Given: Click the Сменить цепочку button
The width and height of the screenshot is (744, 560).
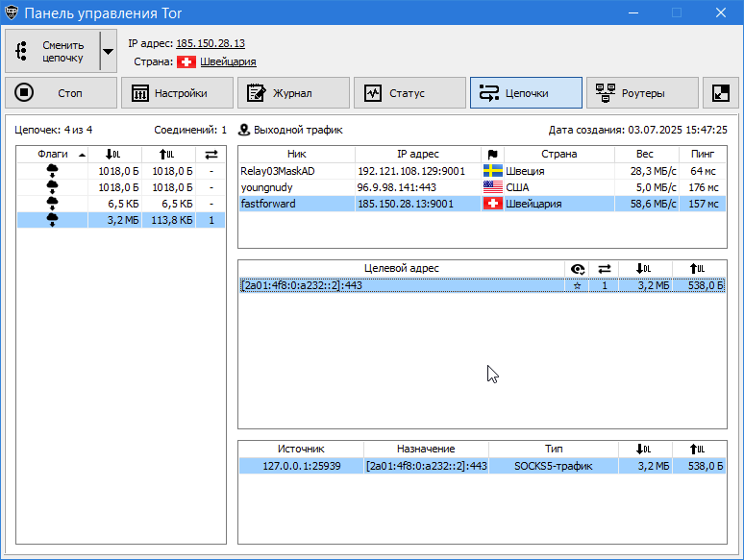Looking at the screenshot, I should click(53, 51).
